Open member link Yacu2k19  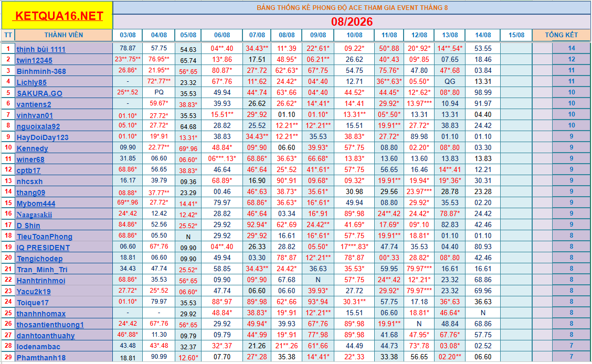click(34, 291)
